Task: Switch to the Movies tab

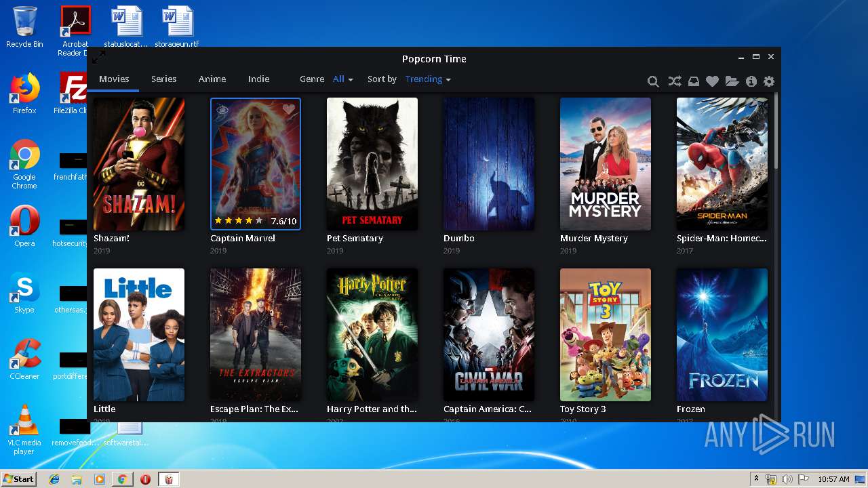Action: tap(114, 79)
